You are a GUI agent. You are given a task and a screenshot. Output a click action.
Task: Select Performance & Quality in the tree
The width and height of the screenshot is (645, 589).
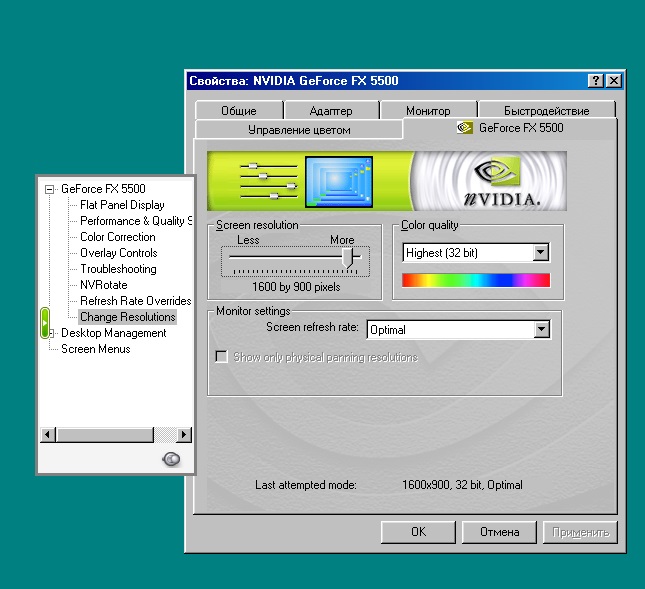(136, 221)
